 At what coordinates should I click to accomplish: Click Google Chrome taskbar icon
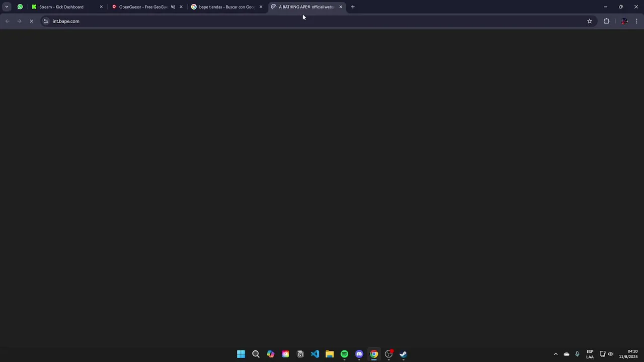(374, 354)
